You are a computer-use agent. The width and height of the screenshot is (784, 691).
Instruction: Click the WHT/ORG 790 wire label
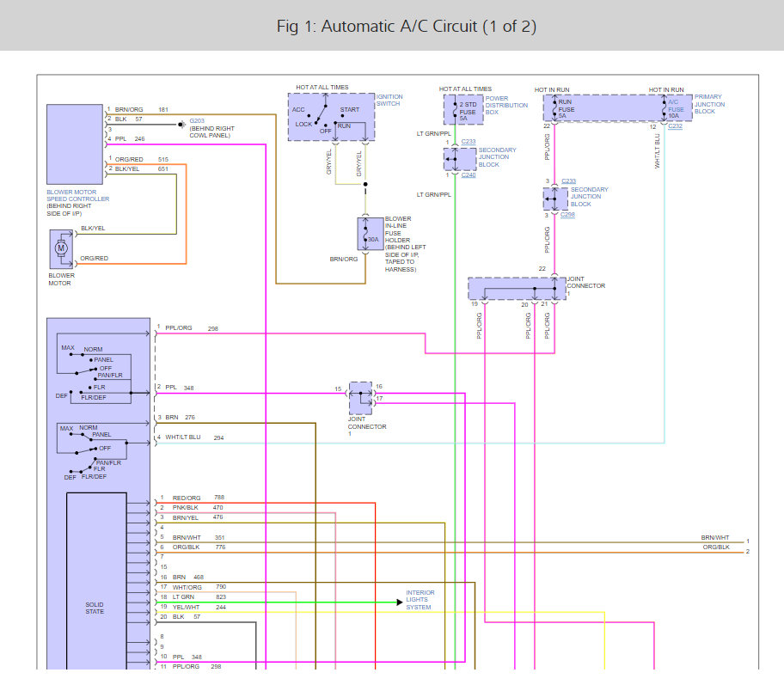point(199,587)
